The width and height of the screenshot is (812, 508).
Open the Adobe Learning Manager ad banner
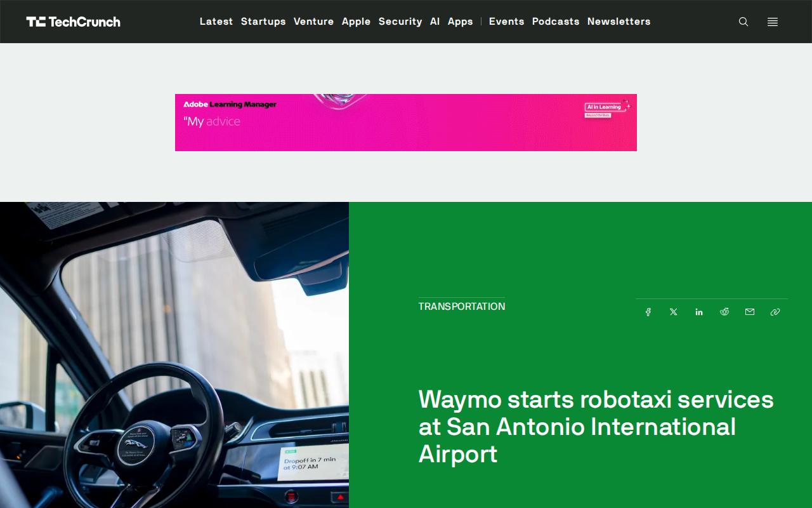click(406, 123)
